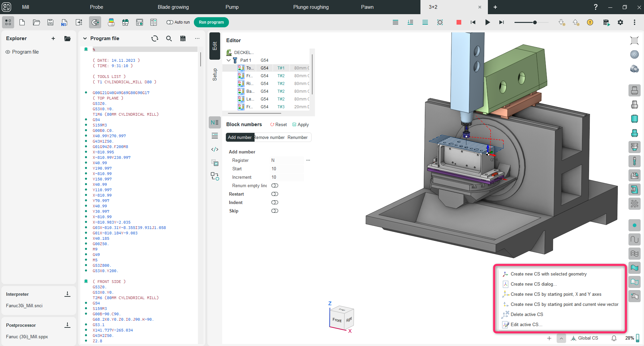Click the view cube Front face

click(337, 320)
